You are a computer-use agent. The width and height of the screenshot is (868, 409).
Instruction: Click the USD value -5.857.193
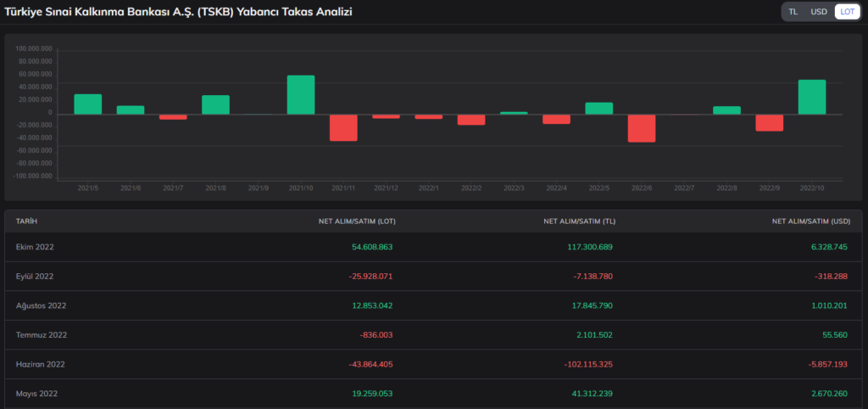[x=828, y=364]
